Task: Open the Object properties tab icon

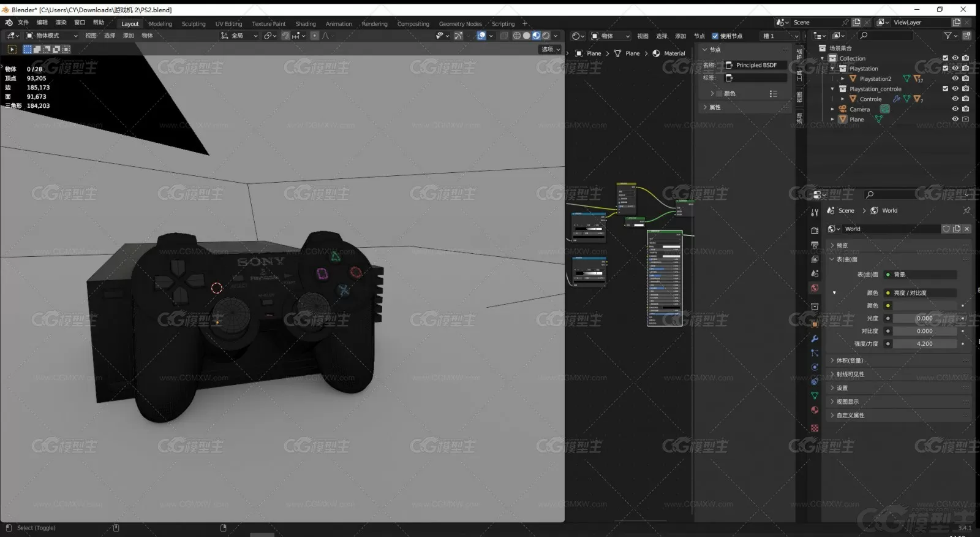Action: [x=815, y=324]
